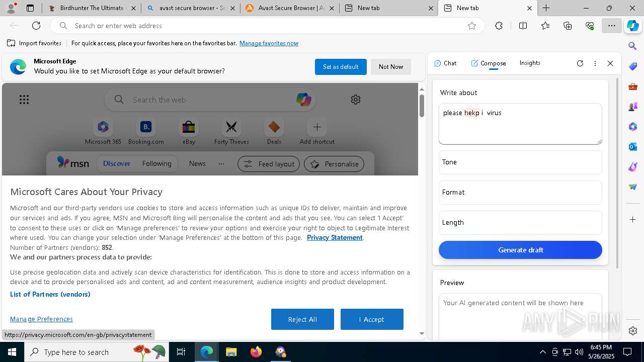The width and height of the screenshot is (644, 362).
Task: Refresh the current page
Action: pos(36,26)
